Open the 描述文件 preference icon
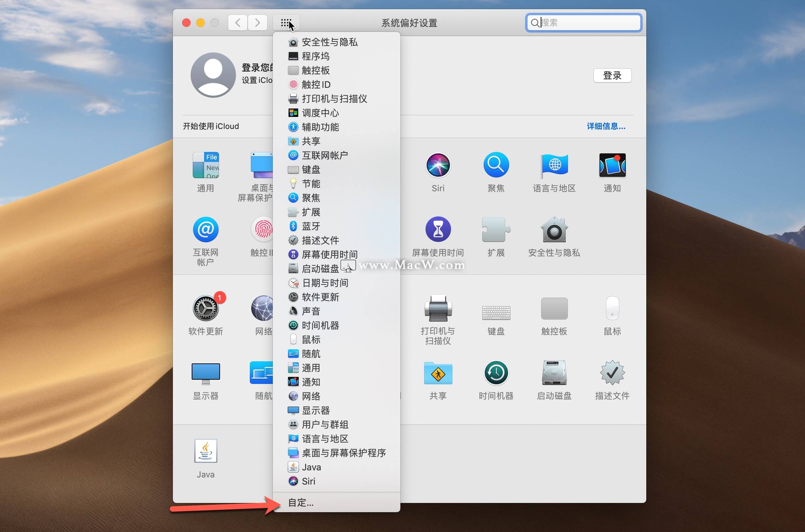This screenshot has width=805, height=532. tap(612, 373)
